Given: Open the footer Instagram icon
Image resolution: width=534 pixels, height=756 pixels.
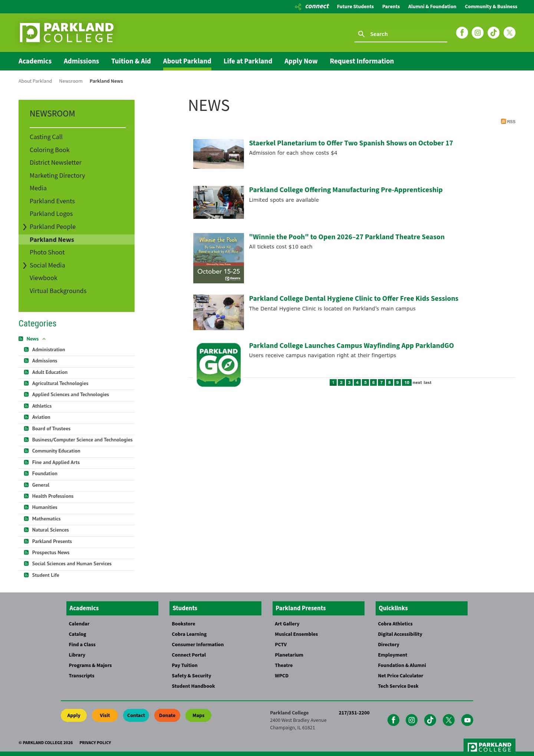Looking at the screenshot, I should pyautogui.click(x=412, y=720).
